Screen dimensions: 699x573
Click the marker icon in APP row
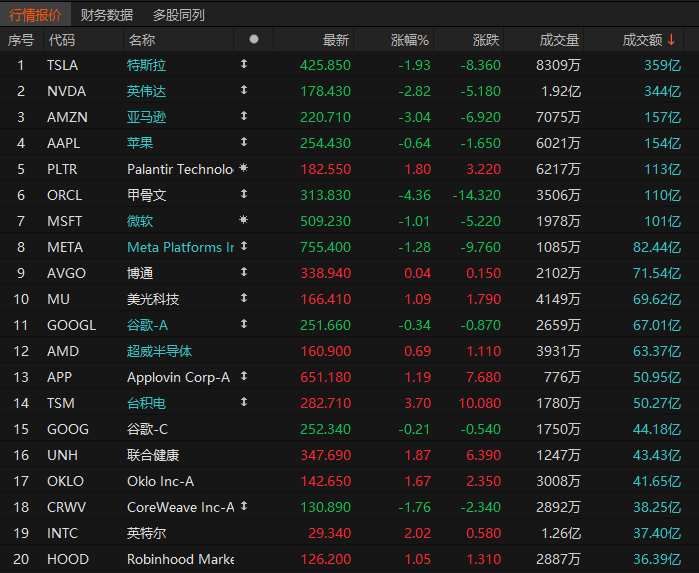pos(244,376)
